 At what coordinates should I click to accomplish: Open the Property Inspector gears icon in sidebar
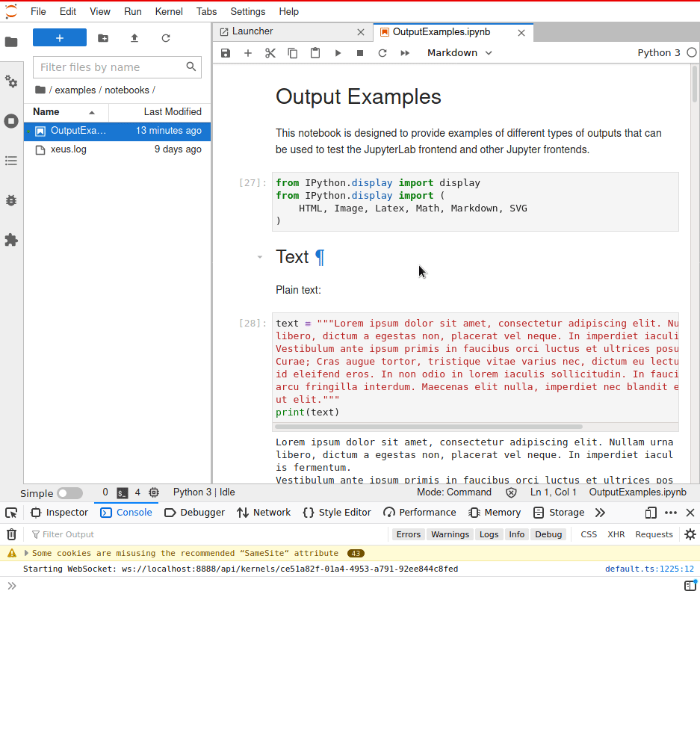point(11,81)
